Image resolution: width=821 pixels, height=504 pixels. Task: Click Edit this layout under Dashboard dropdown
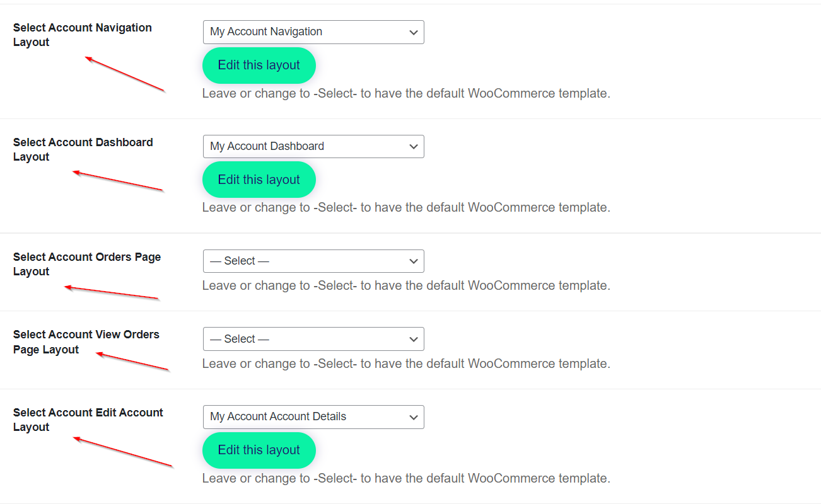point(259,180)
